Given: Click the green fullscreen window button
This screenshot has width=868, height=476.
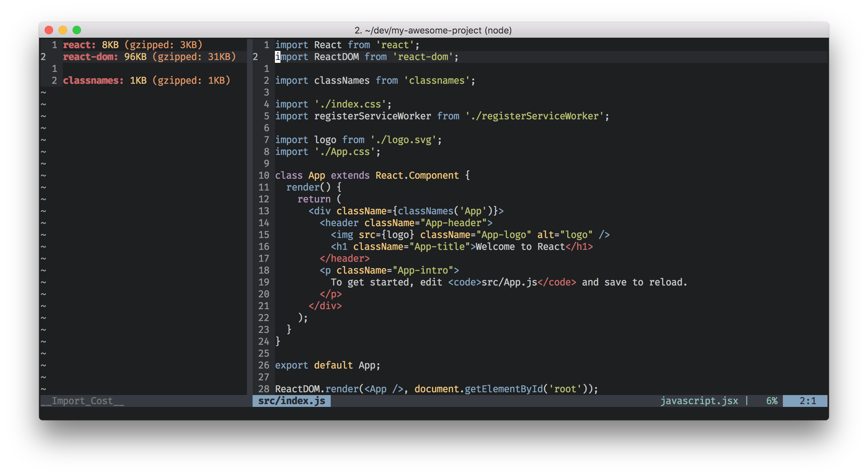Looking at the screenshot, I should tap(77, 30).
